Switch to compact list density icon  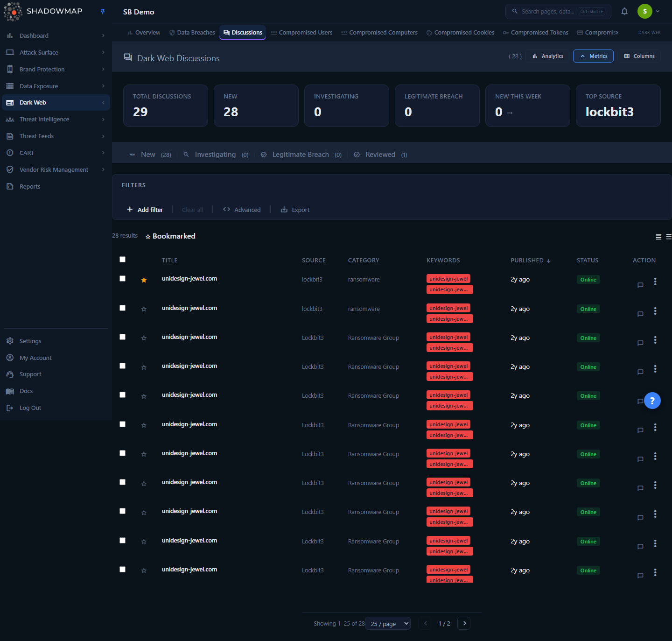click(658, 237)
